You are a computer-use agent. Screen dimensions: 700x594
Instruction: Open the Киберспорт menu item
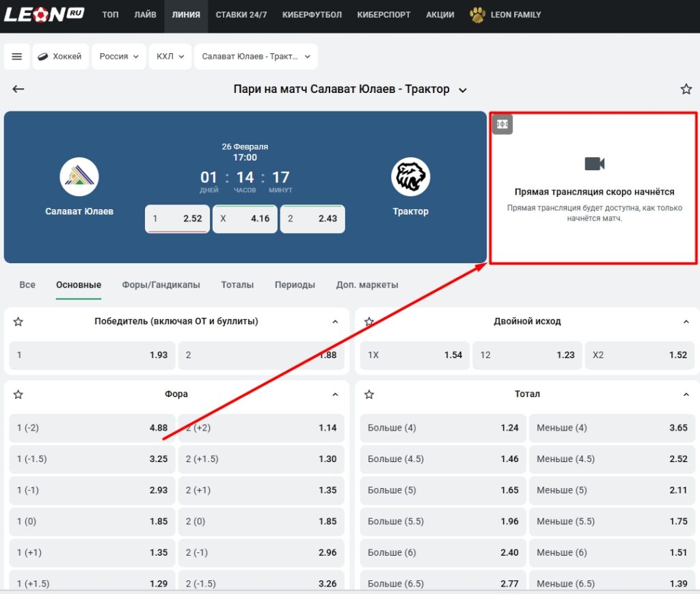pos(383,14)
